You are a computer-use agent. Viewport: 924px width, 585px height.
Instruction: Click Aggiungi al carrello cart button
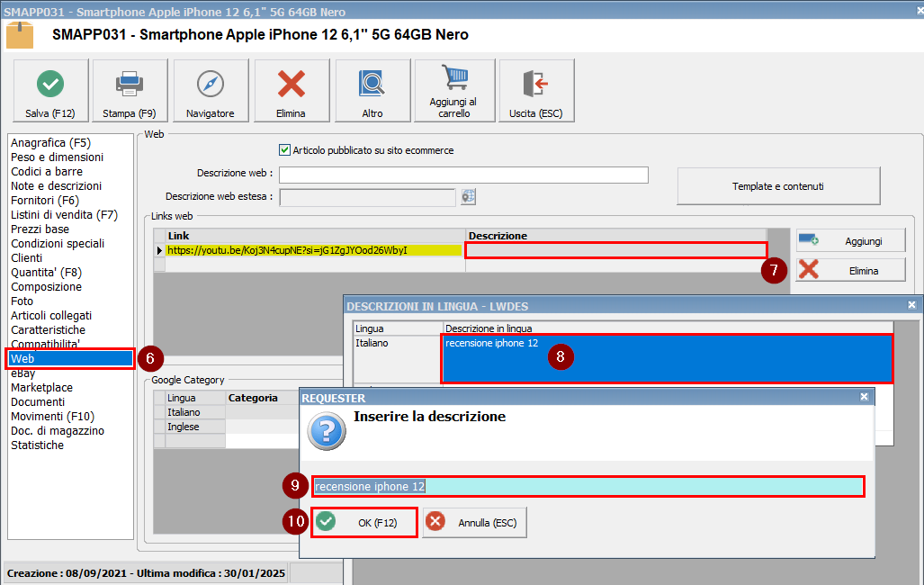(454, 90)
